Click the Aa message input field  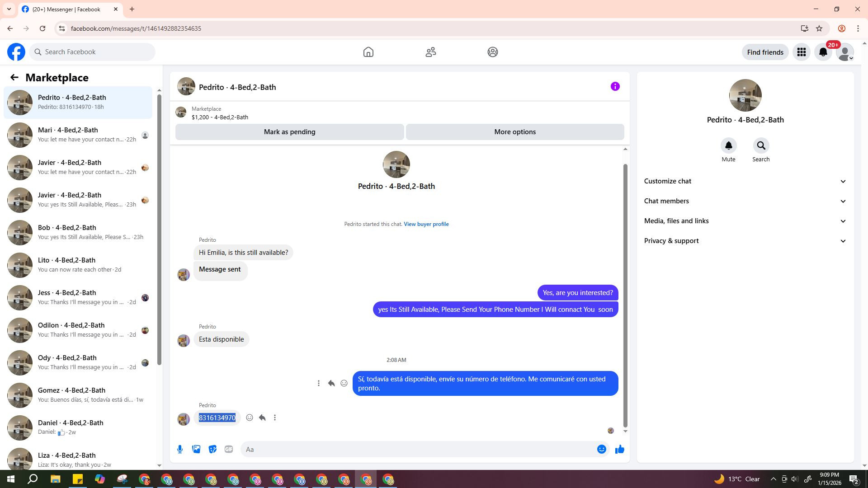[x=416, y=449]
